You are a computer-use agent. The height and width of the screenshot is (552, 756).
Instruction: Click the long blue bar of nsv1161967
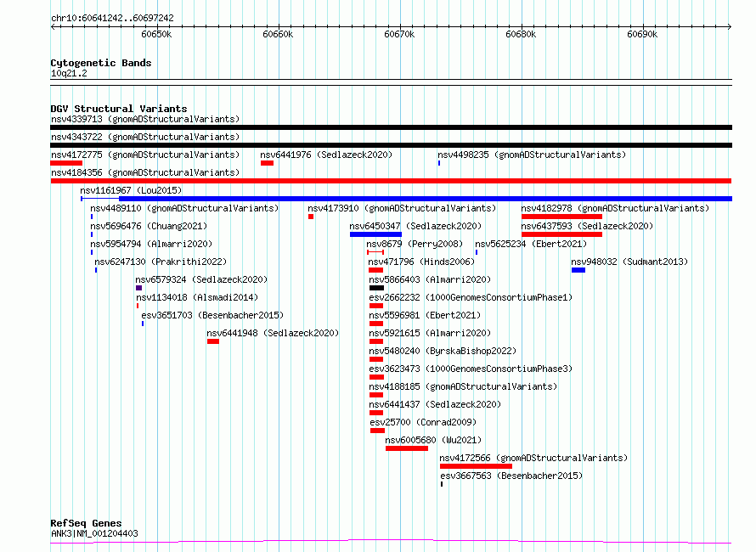[x=426, y=199]
